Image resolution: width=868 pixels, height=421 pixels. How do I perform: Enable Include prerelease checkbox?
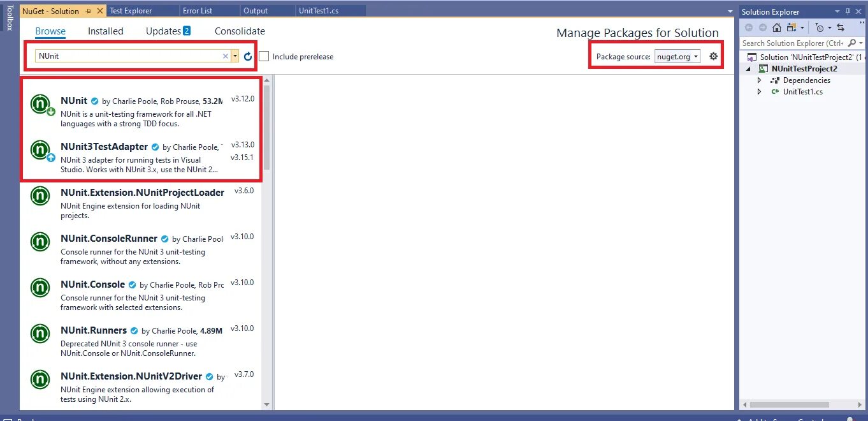pyautogui.click(x=264, y=56)
